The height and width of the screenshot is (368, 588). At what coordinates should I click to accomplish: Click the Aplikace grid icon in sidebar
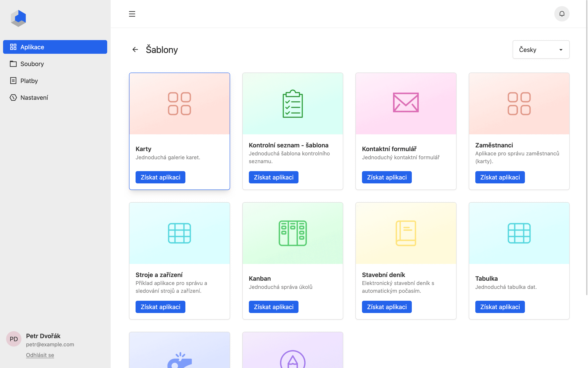coord(13,47)
